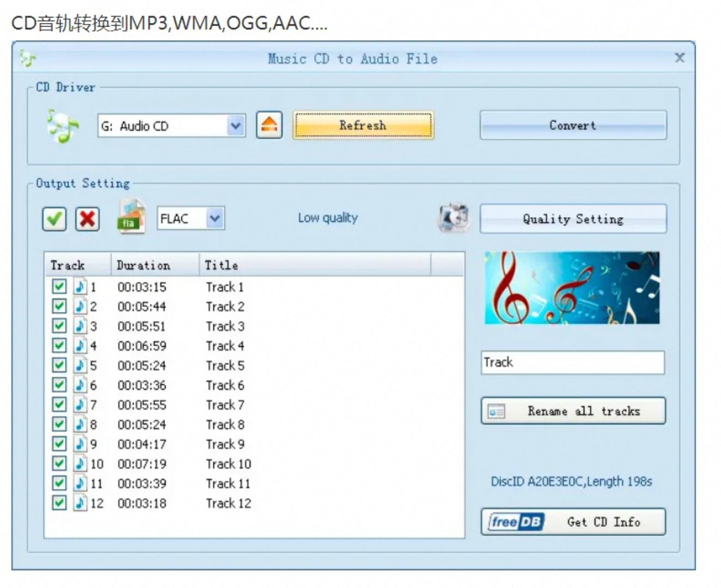The height and width of the screenshot is (588, 721).
Task: Sort by the Duration column header
Action: click(155, 265)
